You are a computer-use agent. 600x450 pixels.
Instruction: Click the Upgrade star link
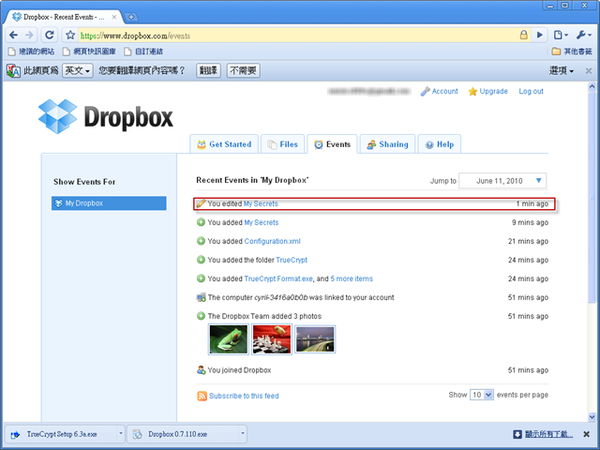coord(488,91)
